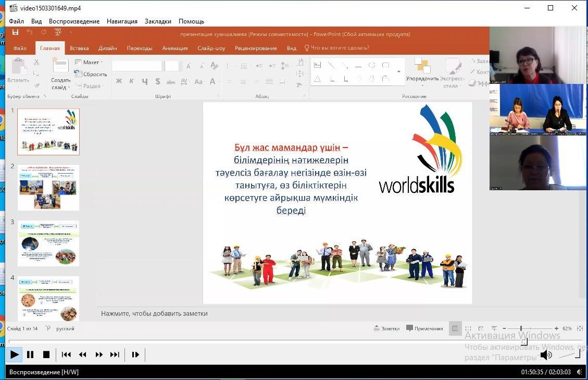Viewport: 588px width, 380px height.
Task: Toggle bold with the Ж button
Action: 119,81
